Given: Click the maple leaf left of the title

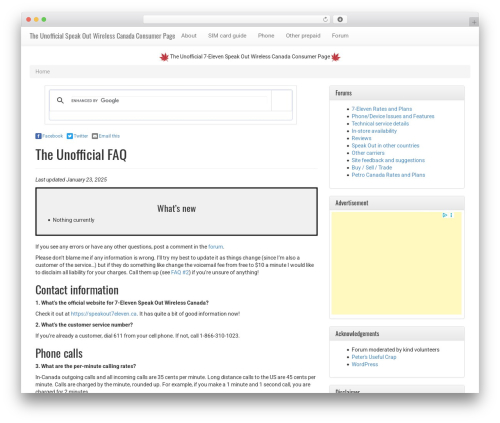Looking at the screenshot, I should click(164, 57).
